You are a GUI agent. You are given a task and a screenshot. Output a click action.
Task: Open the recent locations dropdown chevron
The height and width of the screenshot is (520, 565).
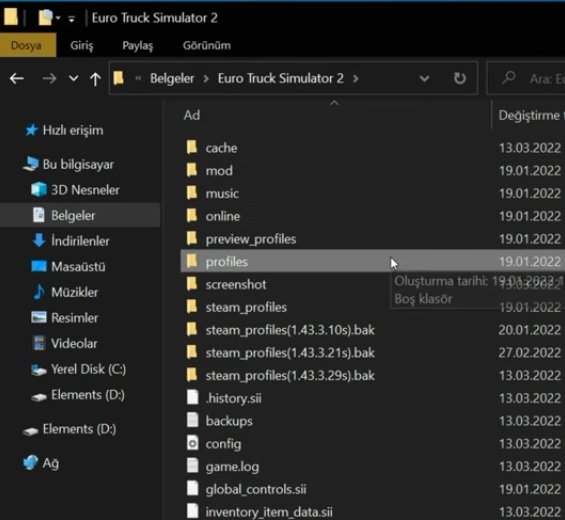(74, 78)
